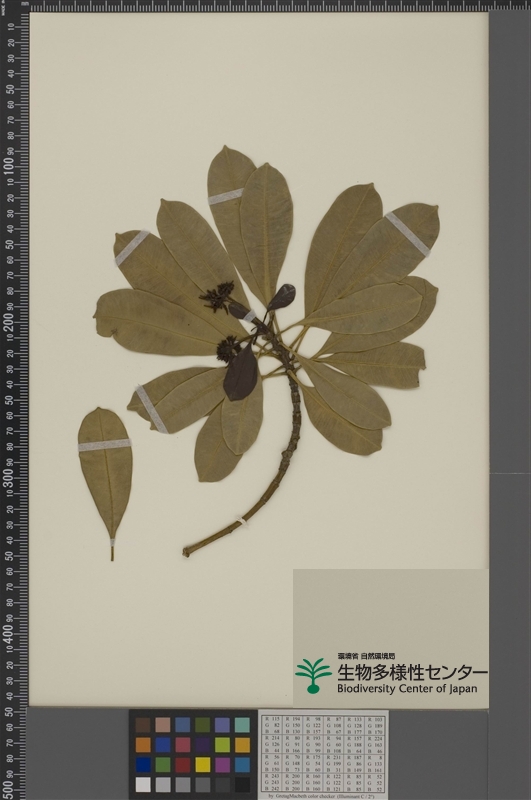Click the R 115 G 82 B 68 table cell

[x=272, y=724]
